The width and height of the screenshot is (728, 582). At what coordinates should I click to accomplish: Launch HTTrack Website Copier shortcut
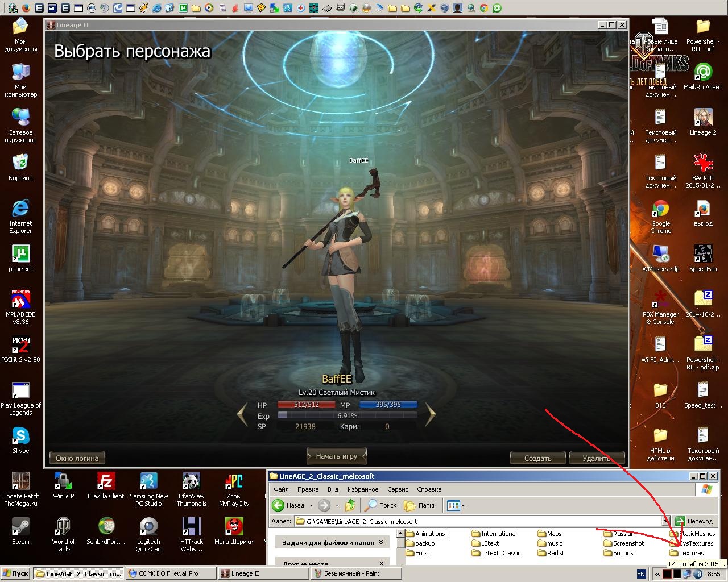(191, 535)
